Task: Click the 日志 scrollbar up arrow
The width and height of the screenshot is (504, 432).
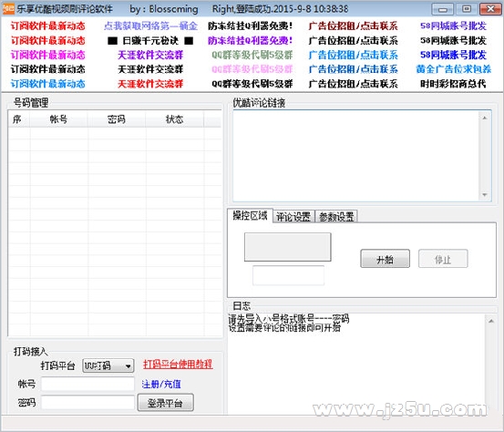Action: tap(491, 321)
